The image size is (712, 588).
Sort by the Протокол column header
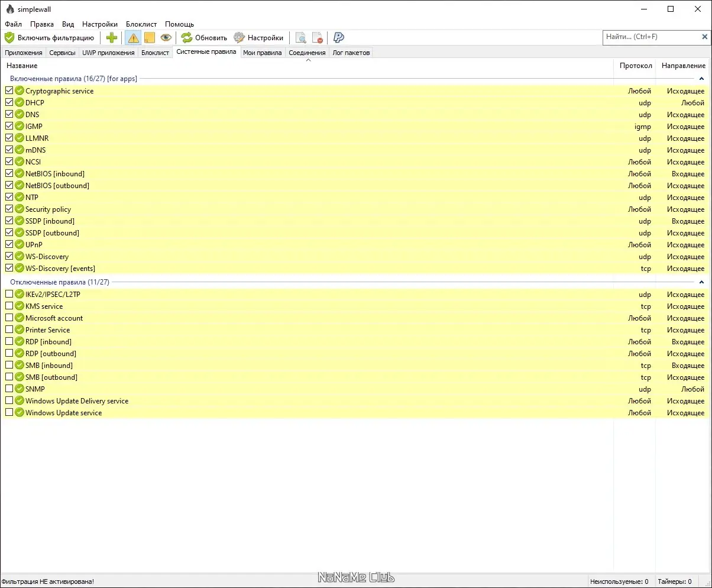[636, 66]
